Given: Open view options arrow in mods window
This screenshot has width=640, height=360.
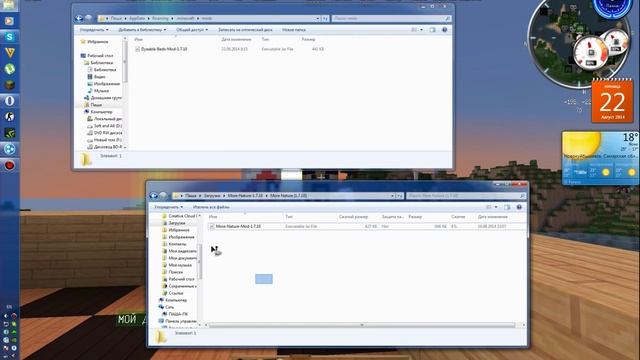Looking at the screenshot, I should (x=421, y=30).
